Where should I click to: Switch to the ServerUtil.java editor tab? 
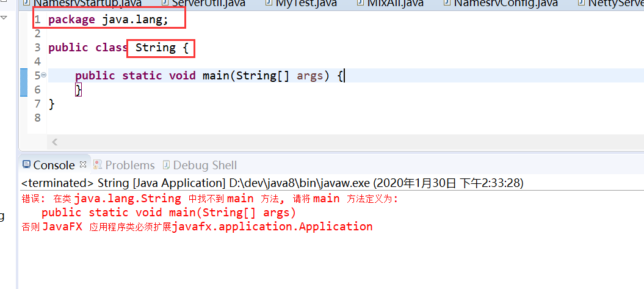click(x=203, y=3)
